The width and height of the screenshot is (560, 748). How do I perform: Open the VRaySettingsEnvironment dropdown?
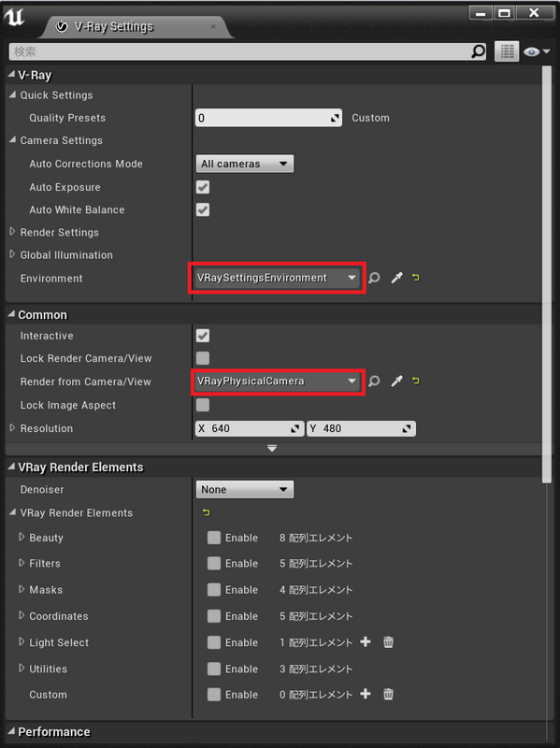point(277,278)
